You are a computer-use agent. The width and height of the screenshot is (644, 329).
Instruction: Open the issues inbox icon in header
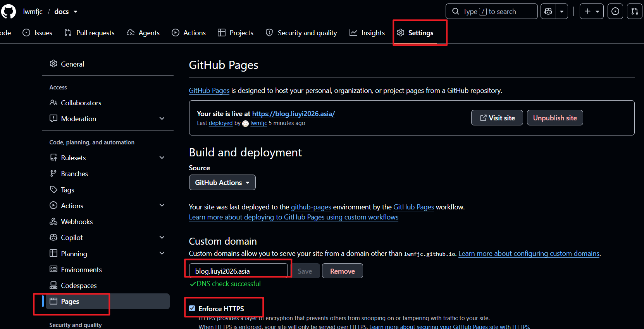[615, 12]
